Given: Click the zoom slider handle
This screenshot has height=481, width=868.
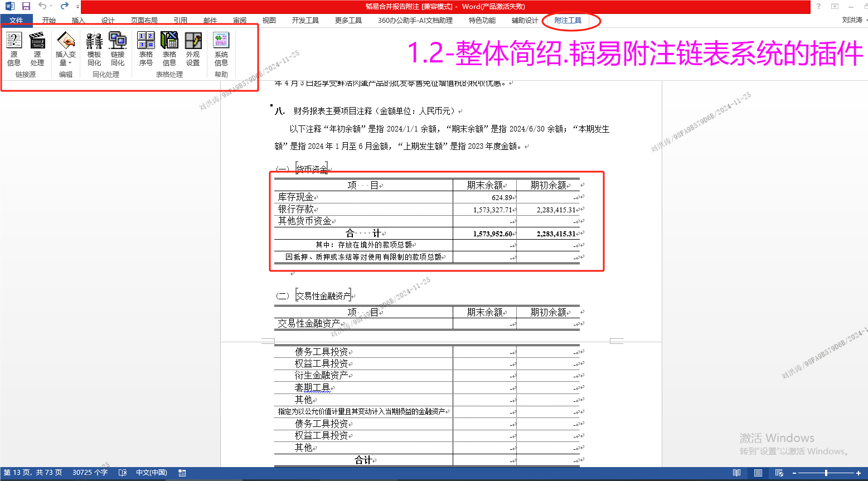Looking at the screenshot, I should click(826, 473).
